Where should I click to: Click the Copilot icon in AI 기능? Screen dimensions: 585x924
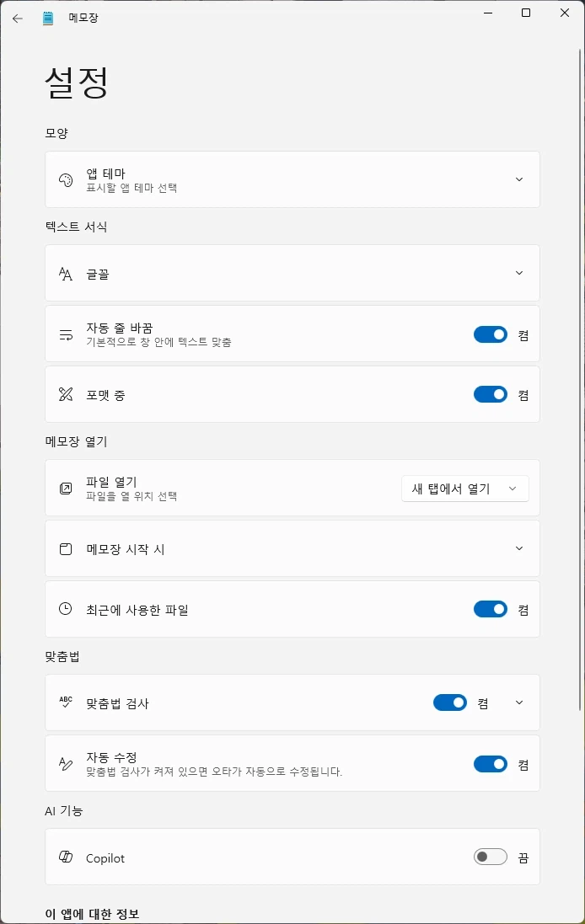[x=65, y=857]
